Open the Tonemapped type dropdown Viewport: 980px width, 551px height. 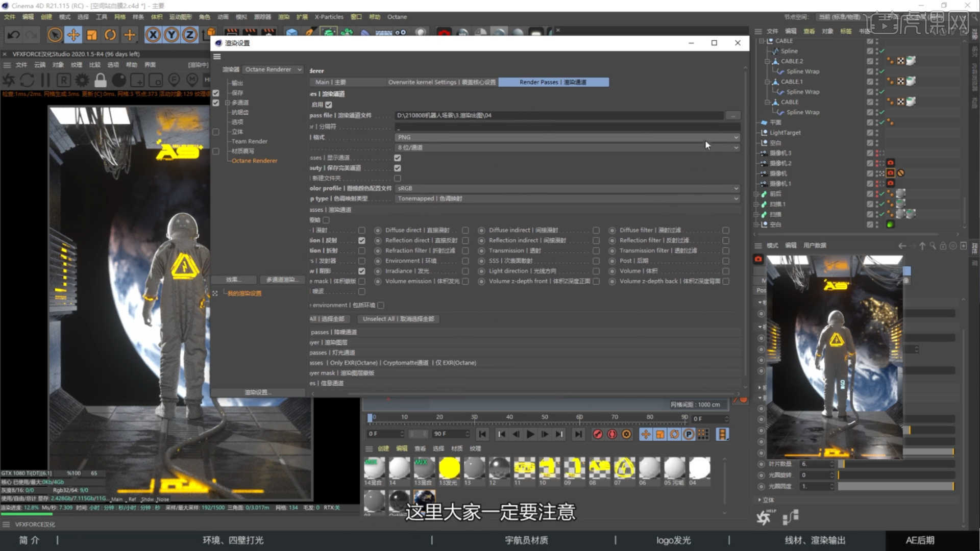[568, 198]
